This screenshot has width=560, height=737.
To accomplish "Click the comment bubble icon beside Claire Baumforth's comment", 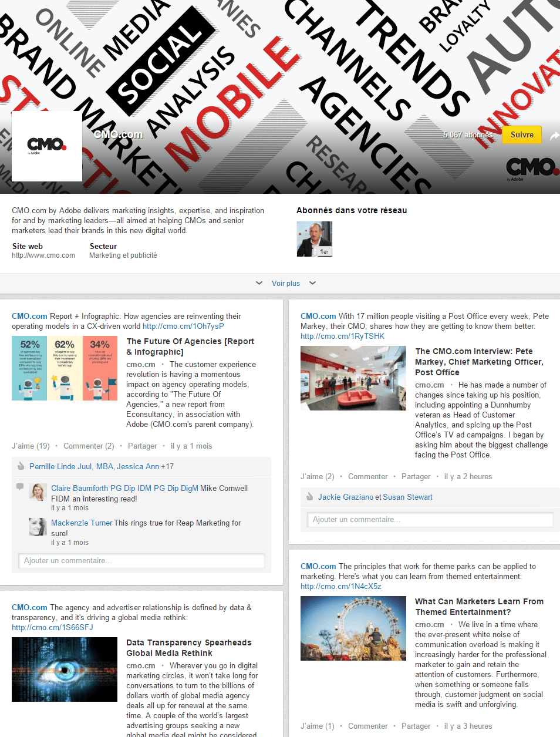I will pyautogui.click(x=20, y=487).
